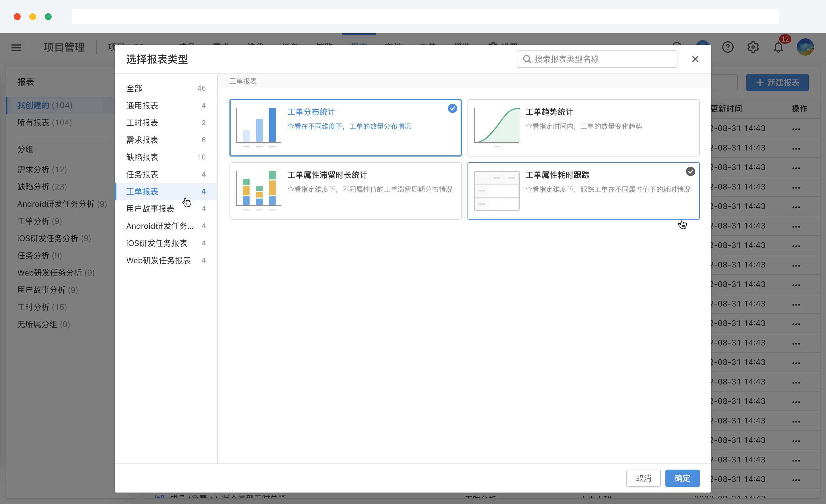This screenshot has width=826, height=504.
Task: Click the hamburger menu icon
Action: click(16, 47)
